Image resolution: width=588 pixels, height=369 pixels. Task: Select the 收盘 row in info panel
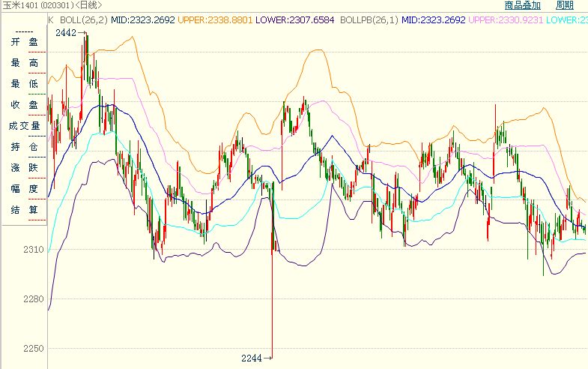24,105
